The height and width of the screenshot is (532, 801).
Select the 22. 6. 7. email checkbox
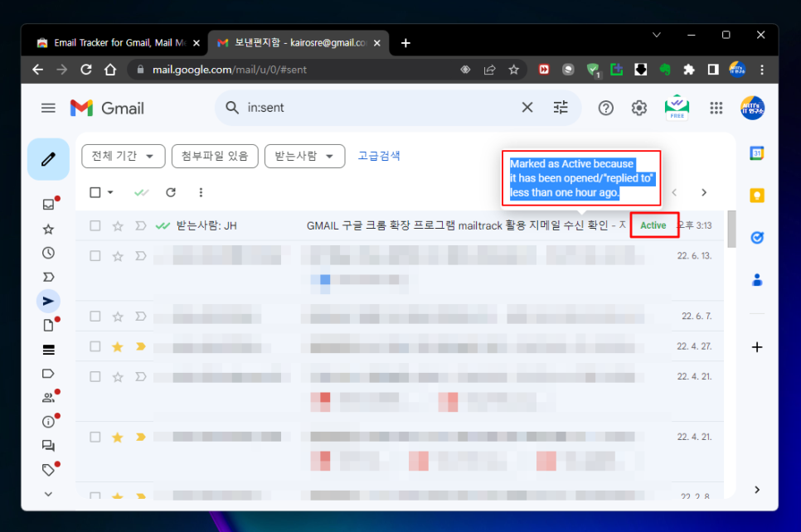click(x=95, y=316)
